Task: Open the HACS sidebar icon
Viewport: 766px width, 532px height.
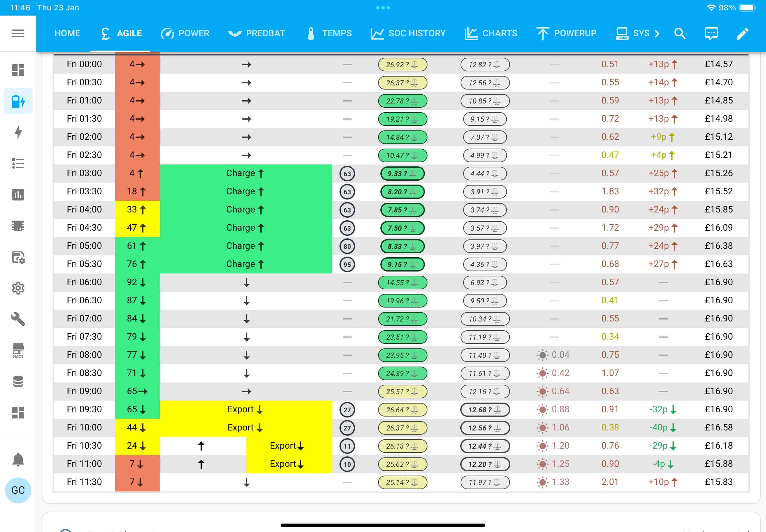Action: coord(18,350)
